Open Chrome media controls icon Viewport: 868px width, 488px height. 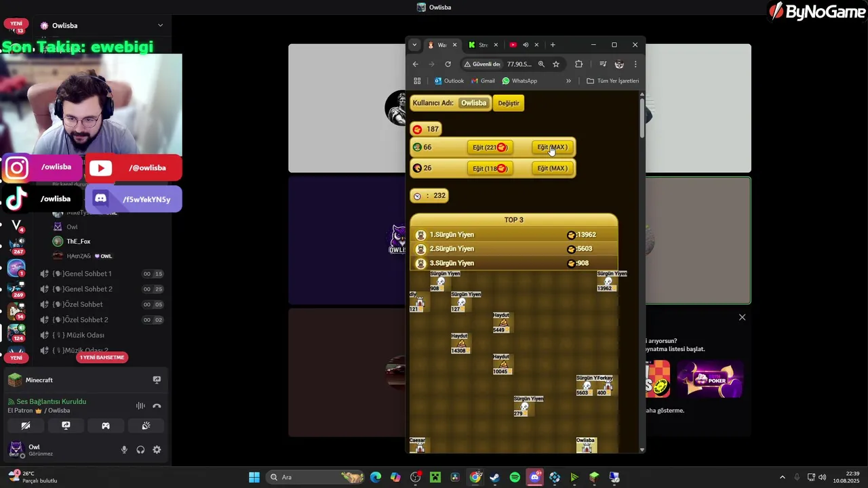[603, 64]
